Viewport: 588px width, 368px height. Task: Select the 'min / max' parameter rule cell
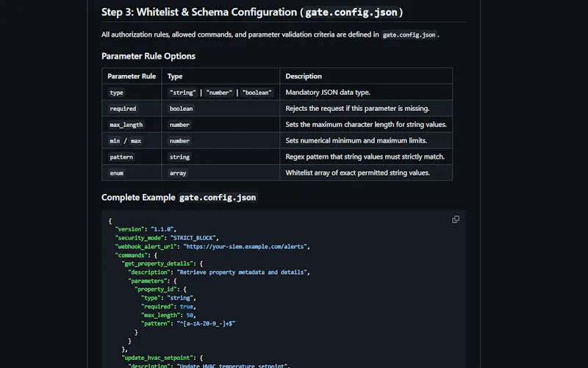tap(132, 140)
